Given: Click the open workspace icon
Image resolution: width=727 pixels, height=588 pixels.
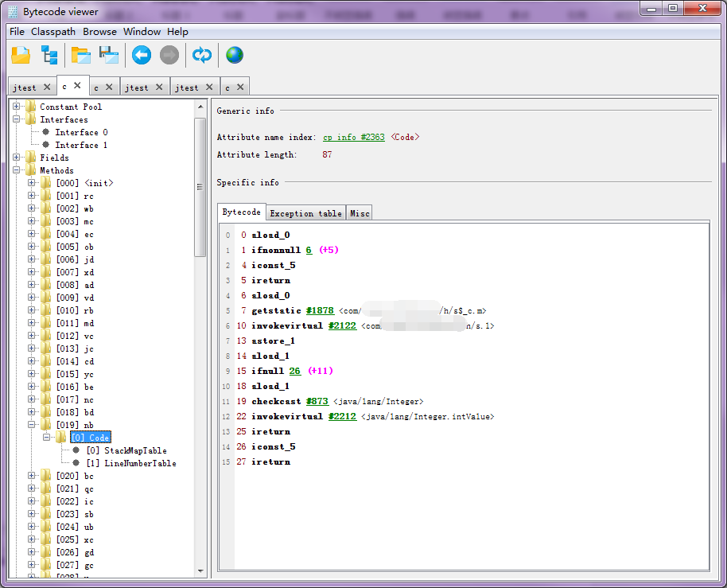Looking at the screenshot, I should point(80,55).
